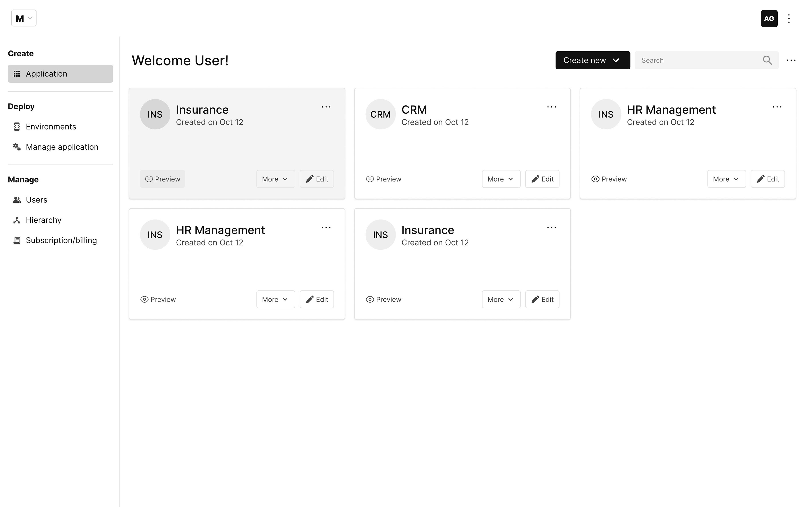
Task: Expand the M workspace switcher
Action: 24,18
